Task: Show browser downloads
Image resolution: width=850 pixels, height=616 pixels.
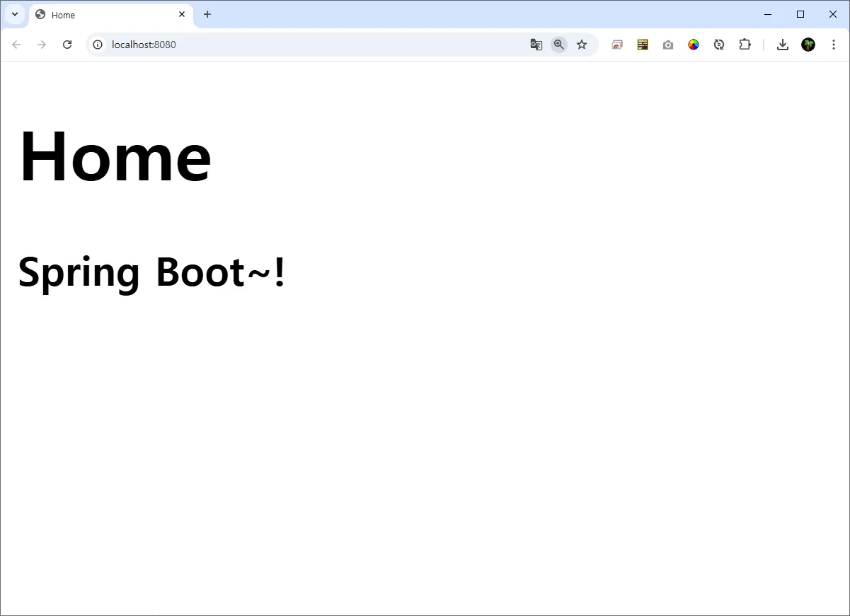Action: [783, 45]
